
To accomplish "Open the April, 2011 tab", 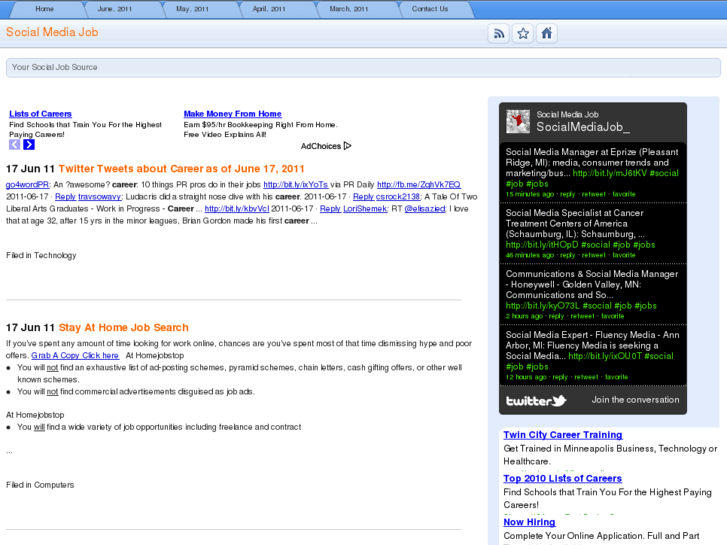I will (269, 9).
